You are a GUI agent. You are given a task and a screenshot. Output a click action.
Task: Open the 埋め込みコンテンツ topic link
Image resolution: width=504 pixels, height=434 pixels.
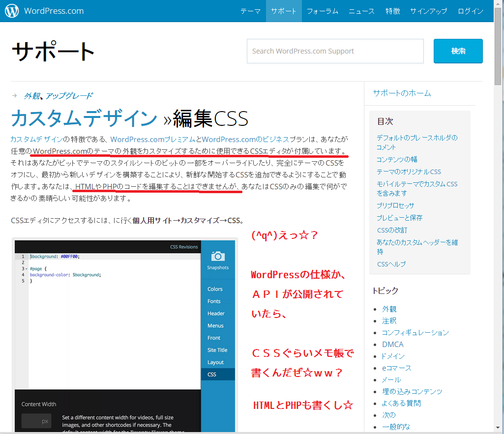(412, 392)
